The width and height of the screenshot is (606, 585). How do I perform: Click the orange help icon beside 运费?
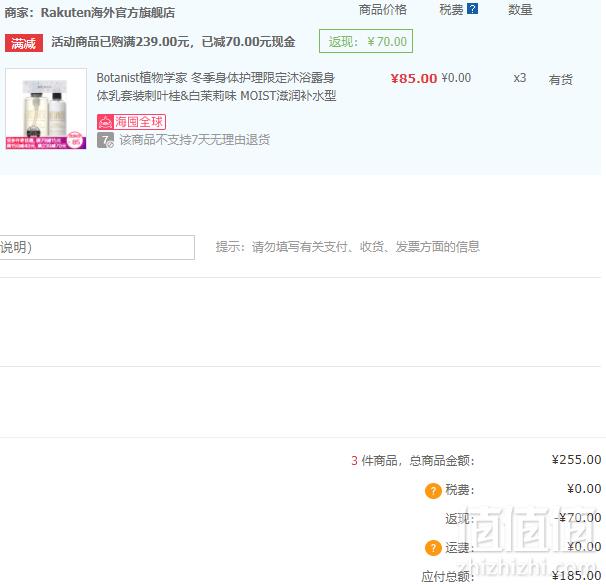433,548
